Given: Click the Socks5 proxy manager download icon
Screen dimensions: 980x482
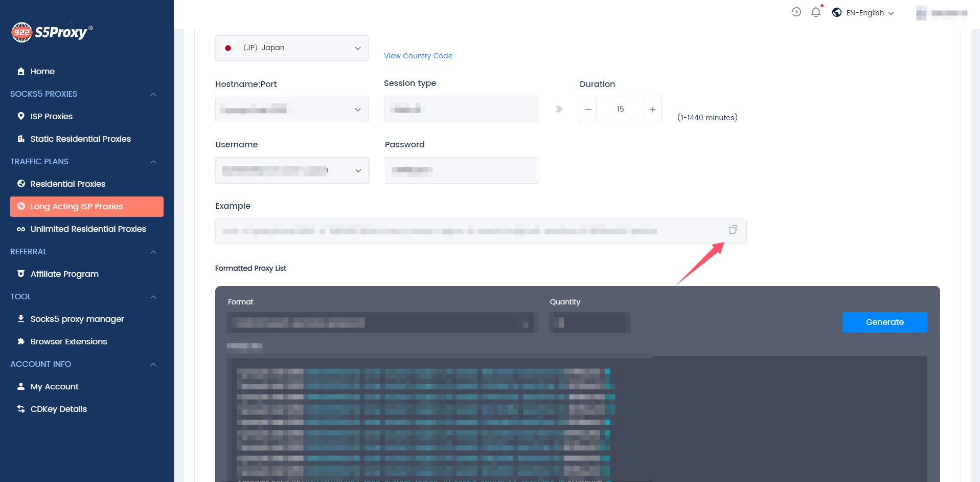Looking at the screenshot, I should point(21,319).
